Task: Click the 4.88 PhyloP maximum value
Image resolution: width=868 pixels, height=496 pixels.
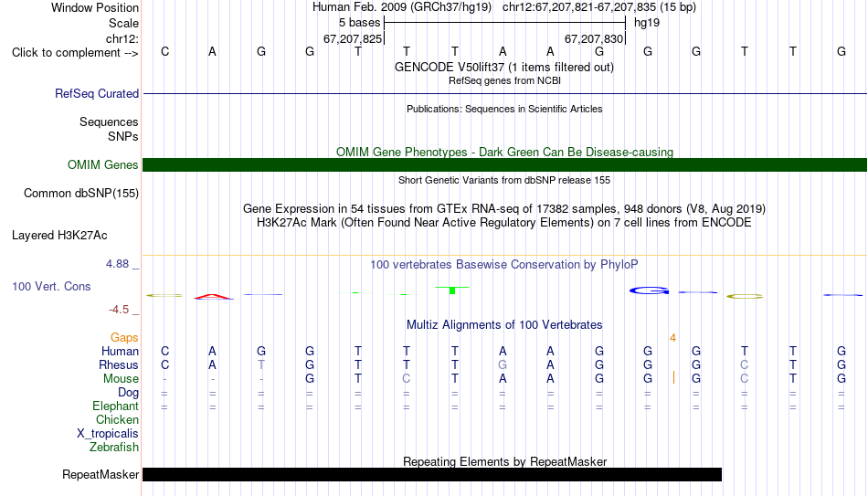Action: click(x=117, y=264)
